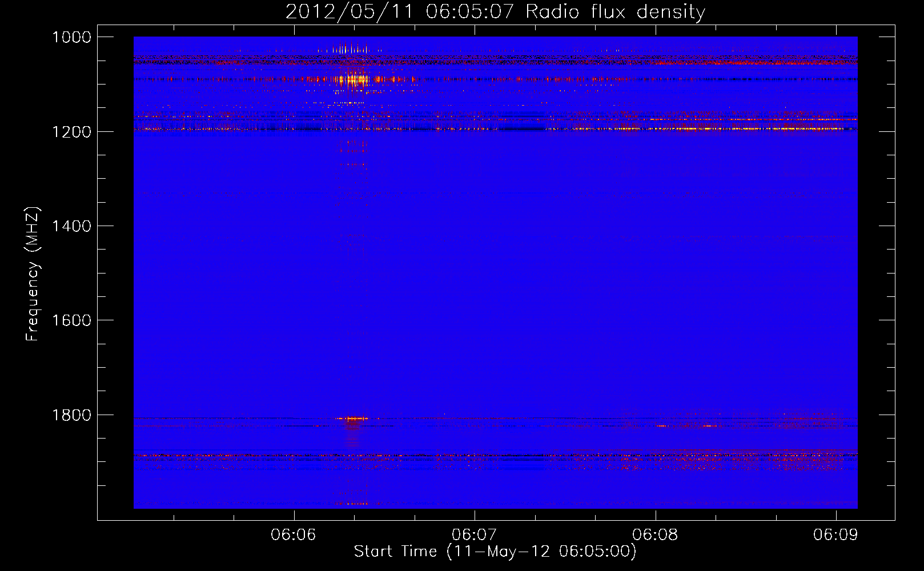Click the 1000 frequency tick label
The height and width of the screenshot is (571, 924).
coord(71,37)
